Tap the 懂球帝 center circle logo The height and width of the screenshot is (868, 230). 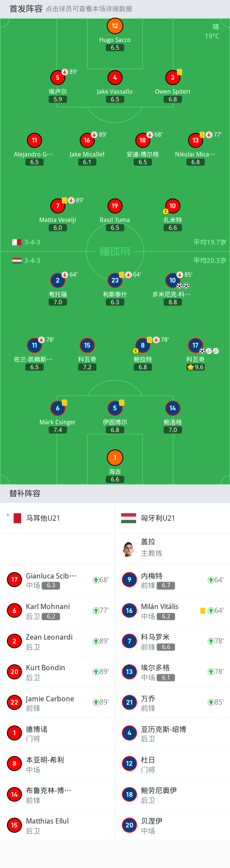click(x=115, y=252)
